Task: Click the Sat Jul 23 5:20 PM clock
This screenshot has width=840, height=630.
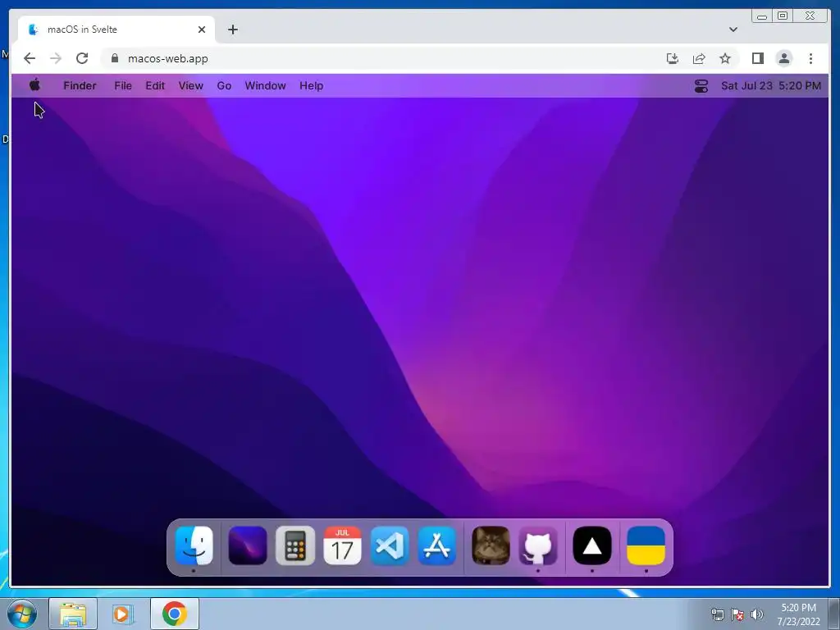Action: coord(771,85)
